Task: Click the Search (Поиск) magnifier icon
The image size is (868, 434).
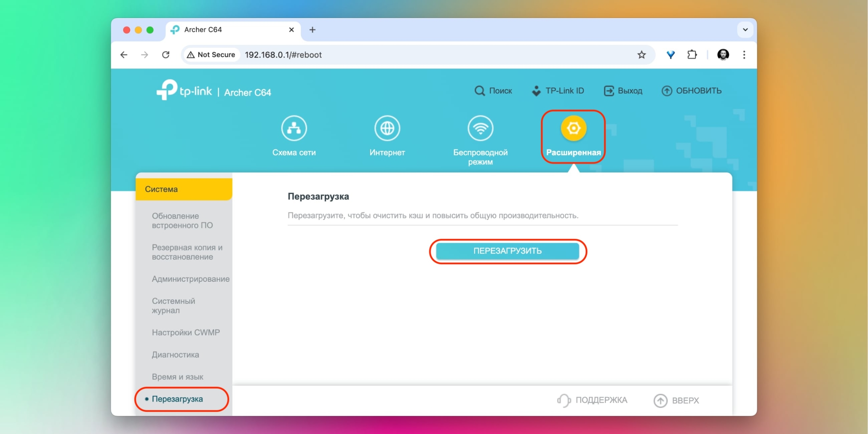Action: [x=479, y=91]
